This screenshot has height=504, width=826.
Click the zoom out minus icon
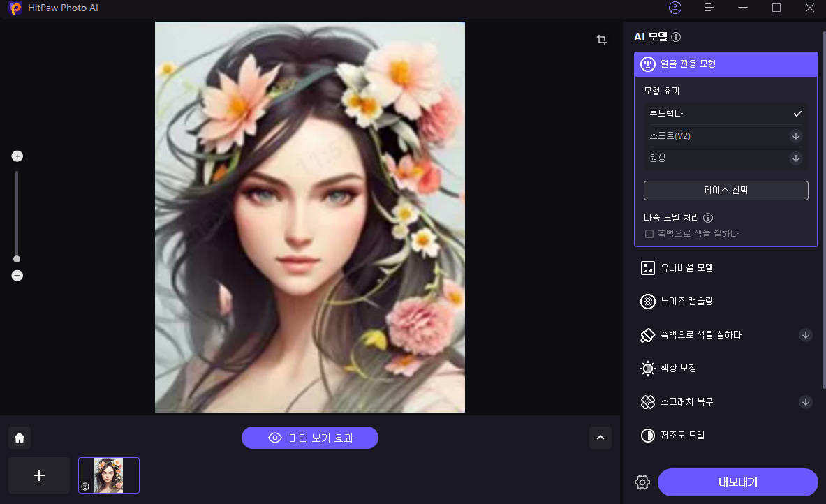(x=17, y=276)
